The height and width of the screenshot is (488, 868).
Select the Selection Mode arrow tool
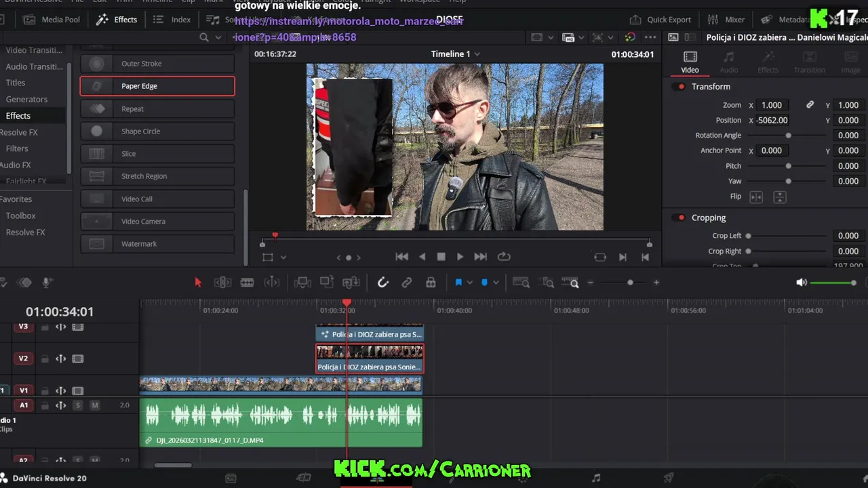tap(198, 283)
